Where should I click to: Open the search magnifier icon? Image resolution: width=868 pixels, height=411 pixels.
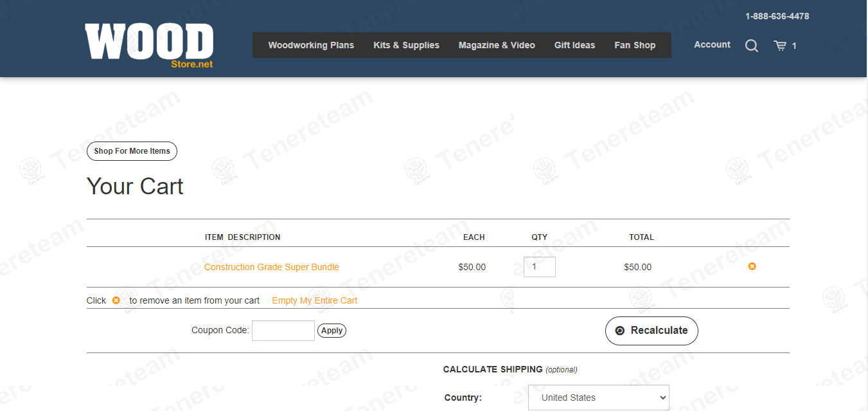pos(751,46)
